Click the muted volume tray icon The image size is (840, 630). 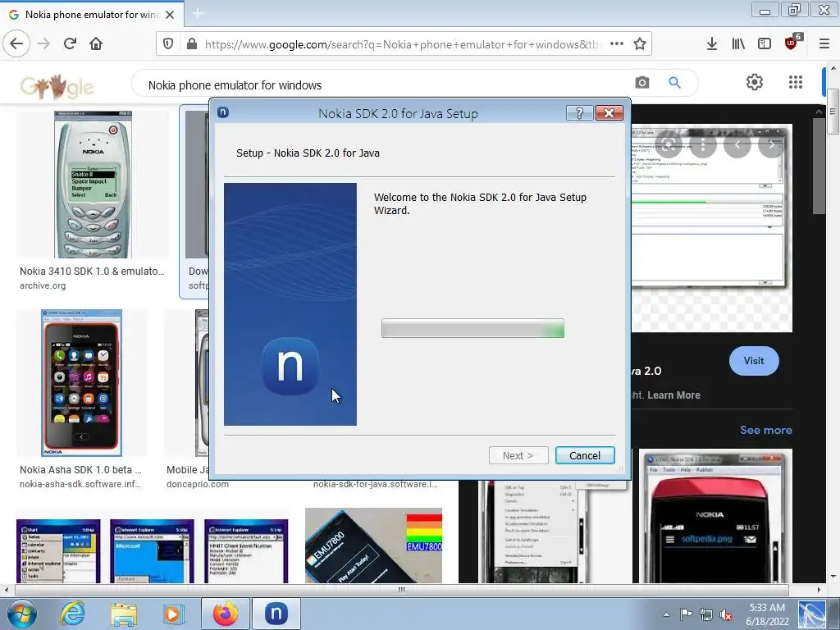click(x=727, y=615)
